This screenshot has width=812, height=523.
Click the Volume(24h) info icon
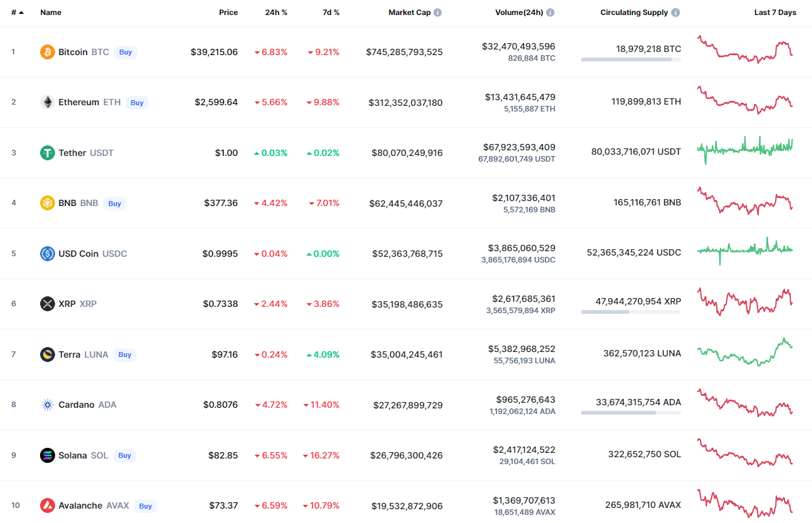click(x=550, y=13)
